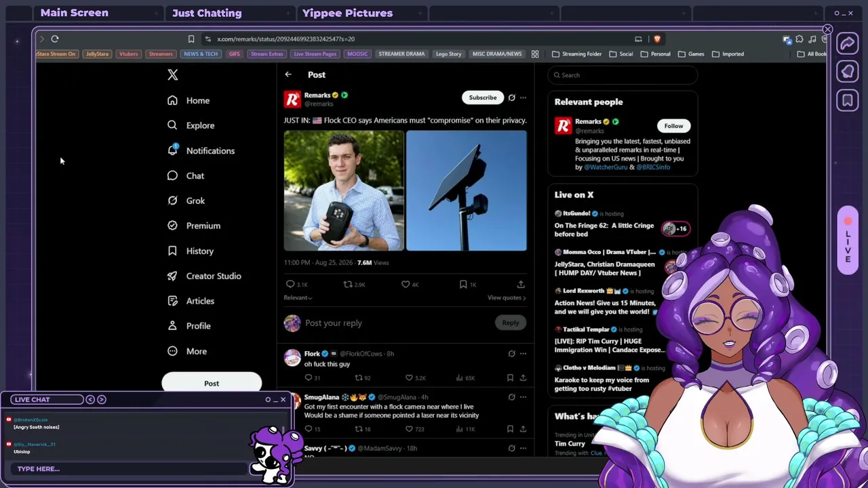Like Flork's reply
This screenshot has width=868, height=488.
(x=409, y=378)
